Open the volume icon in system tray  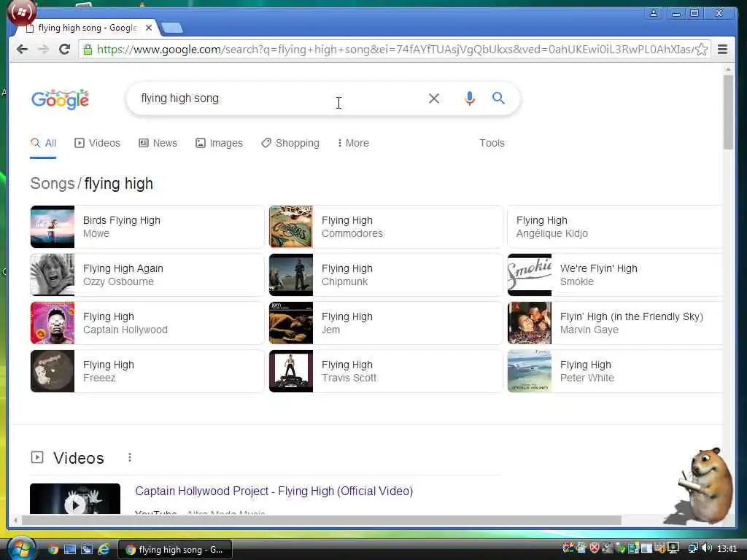pyautogui.click(x=707, y=548)
